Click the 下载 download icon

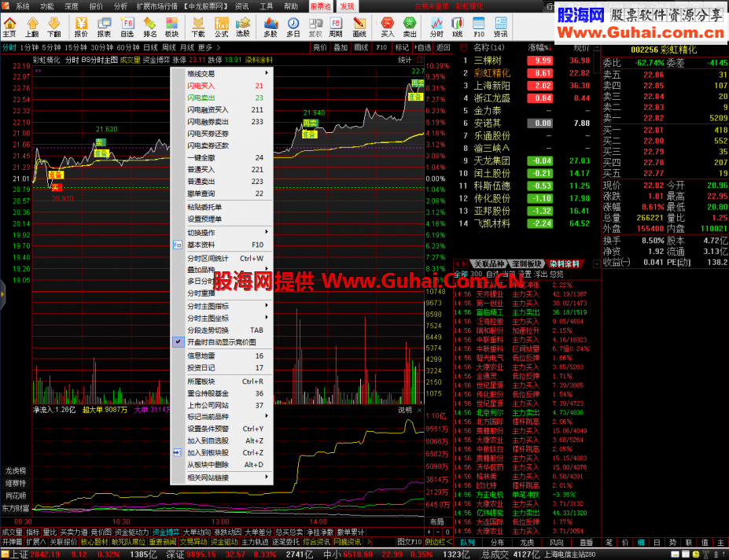(197, 27)
